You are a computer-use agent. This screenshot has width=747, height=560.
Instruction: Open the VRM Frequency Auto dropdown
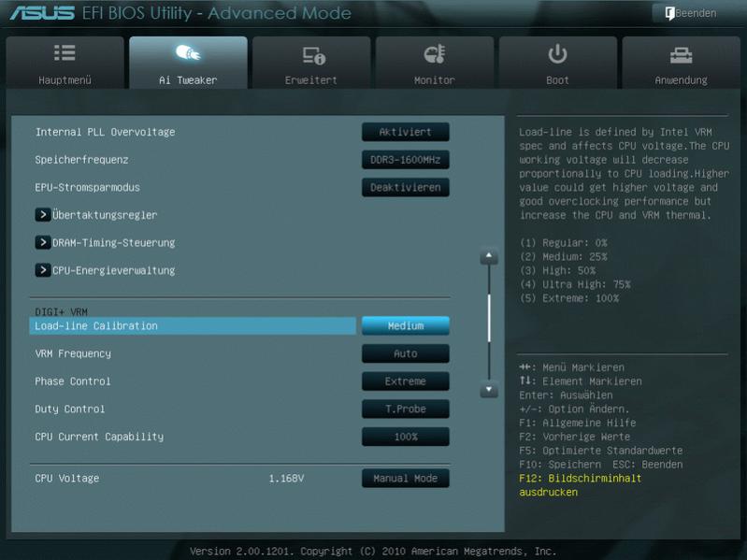pos(406,353)
